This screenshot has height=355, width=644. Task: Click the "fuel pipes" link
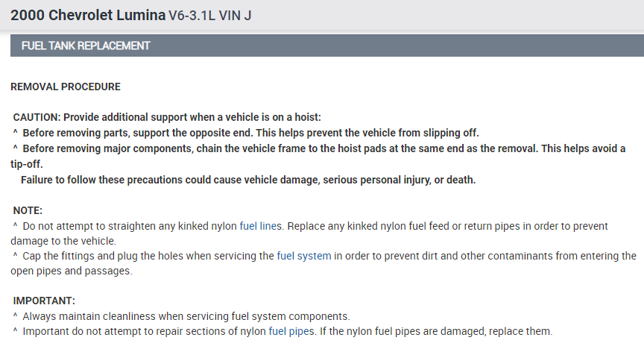(291, 331)
